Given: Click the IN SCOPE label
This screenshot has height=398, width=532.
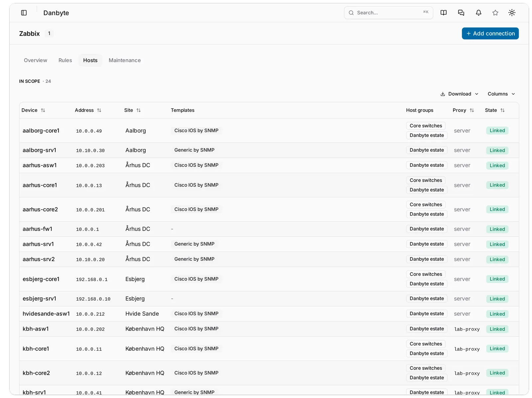Looking at the screenshot, I should (x=30, y=81).
